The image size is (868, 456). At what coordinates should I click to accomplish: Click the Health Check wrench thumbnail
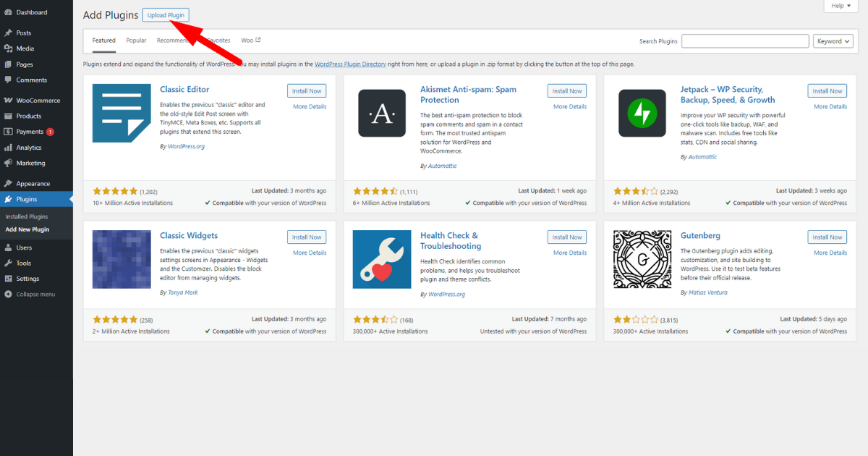tap(382, 259)
